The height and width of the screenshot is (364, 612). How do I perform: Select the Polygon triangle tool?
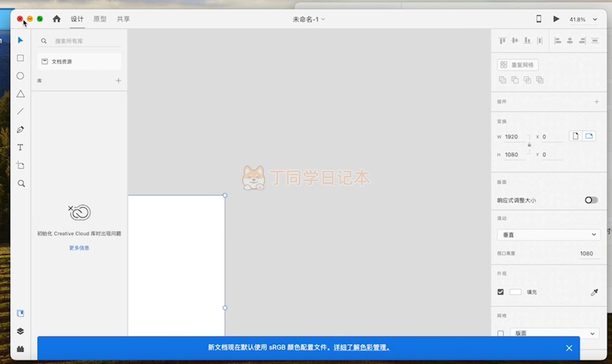coord(20,94)
